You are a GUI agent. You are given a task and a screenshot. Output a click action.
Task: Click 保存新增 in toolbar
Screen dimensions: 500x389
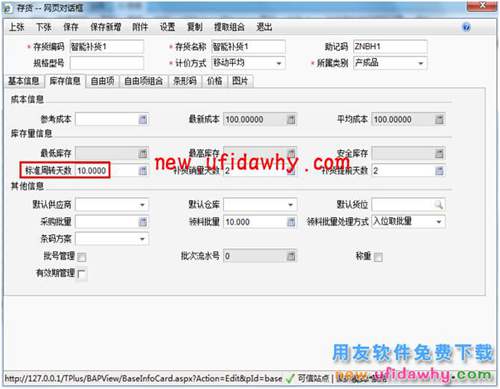tap(106, 27)
